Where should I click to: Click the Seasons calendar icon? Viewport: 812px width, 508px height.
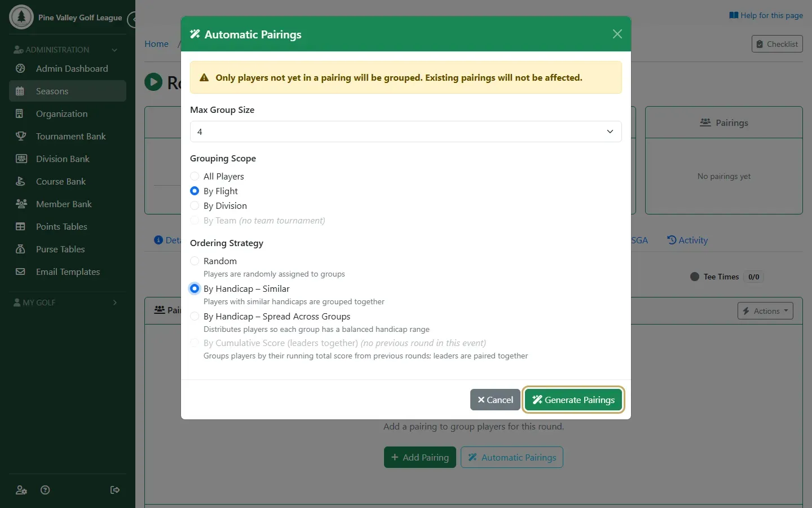(x=20, y=91)
